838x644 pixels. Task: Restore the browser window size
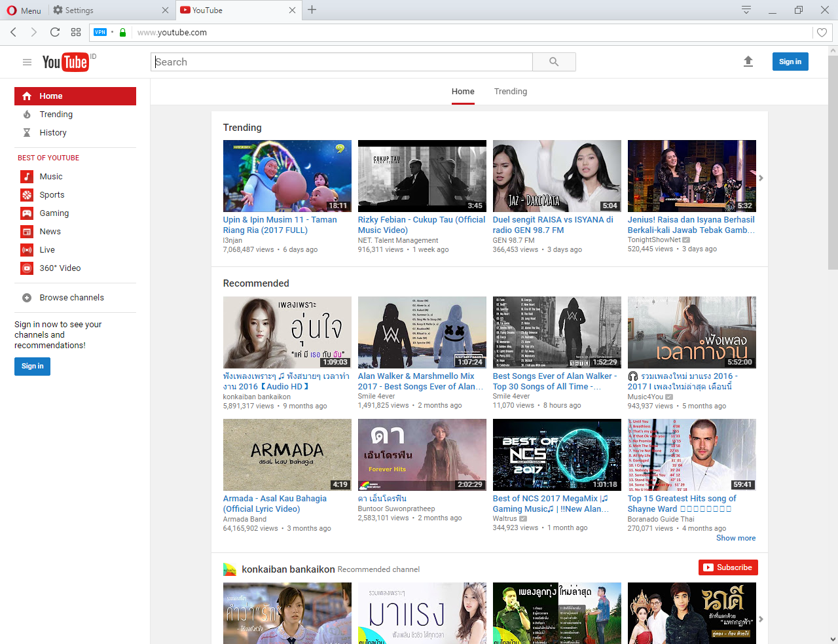pos(799,10)
